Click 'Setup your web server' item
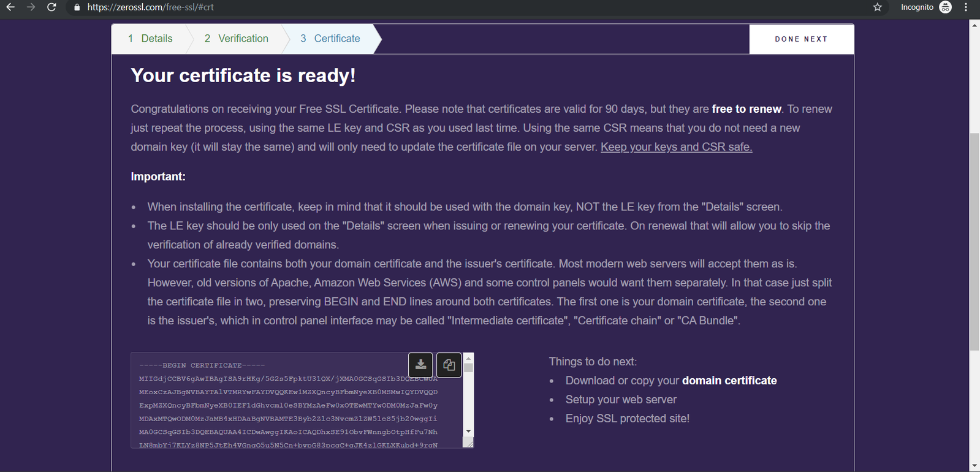980x472 pixels. tap(621, 400)
